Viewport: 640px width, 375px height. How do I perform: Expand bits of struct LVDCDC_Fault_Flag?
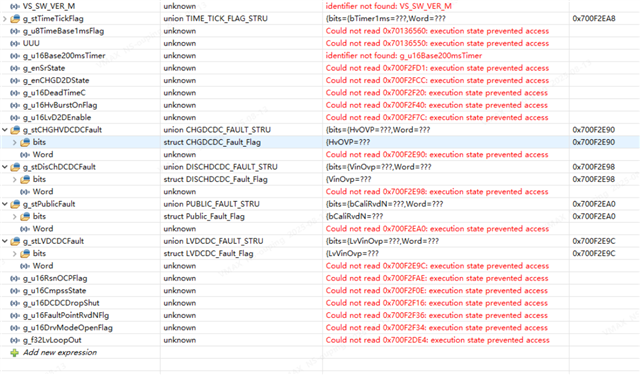point(15,254)
